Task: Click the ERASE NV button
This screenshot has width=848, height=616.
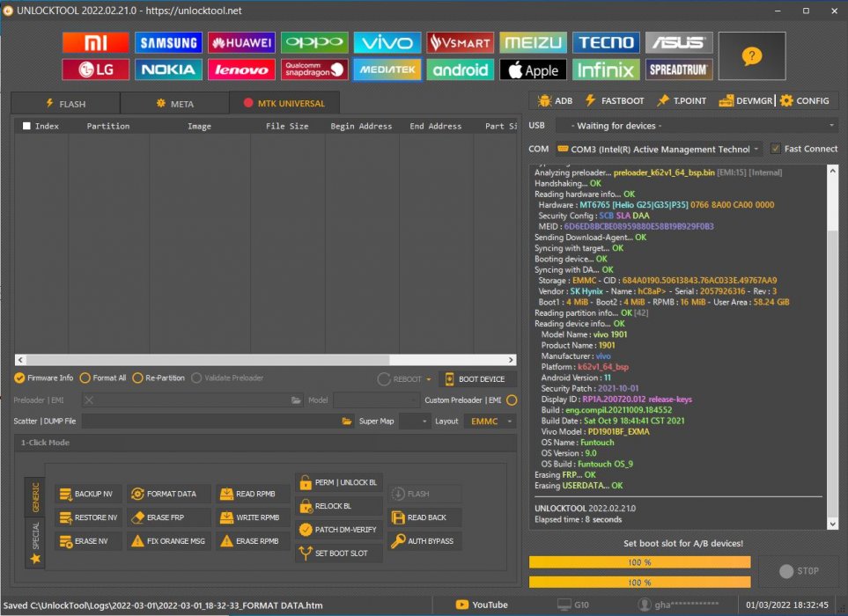Action: point(87,541)
